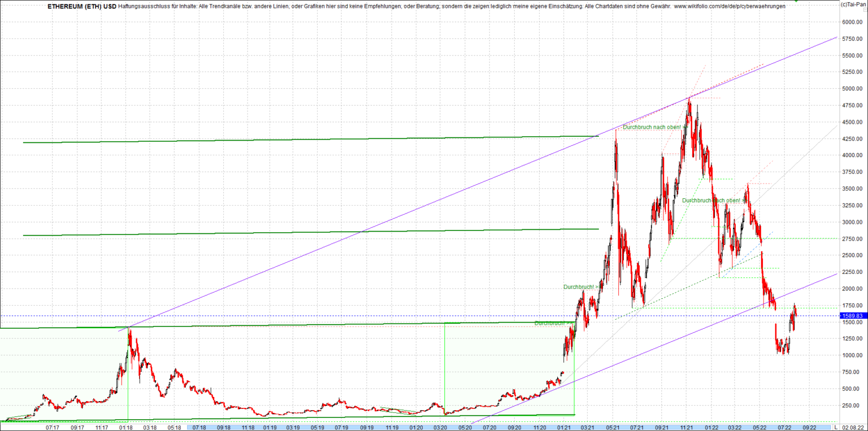
Task: Click the (c)Tai-Pan copyright label
Action: coord(854,5)
